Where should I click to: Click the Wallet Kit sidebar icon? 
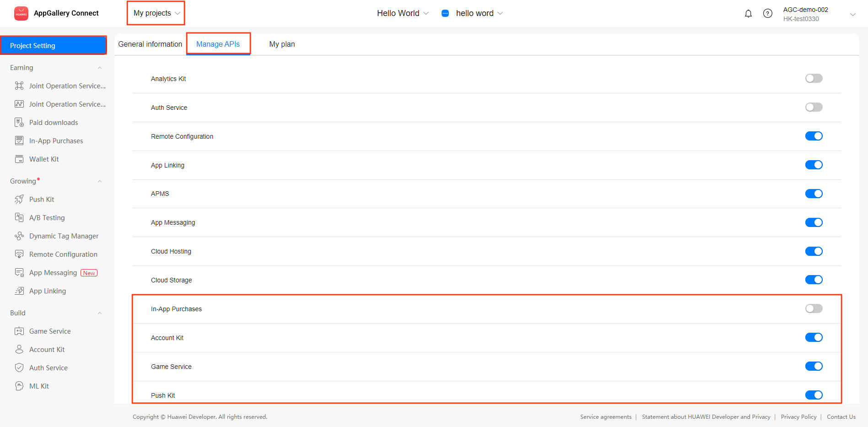[19, 159]
